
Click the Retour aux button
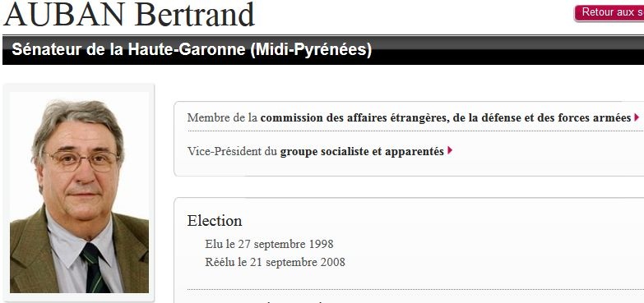(x=609, y=12)
